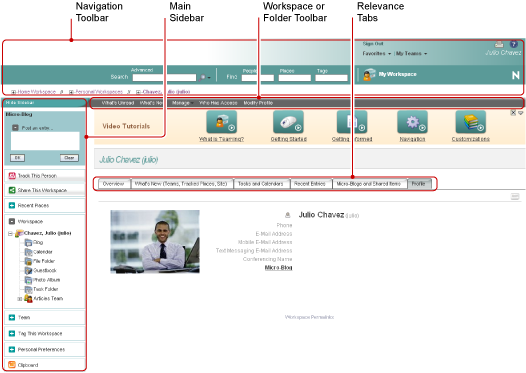Screen dimensions: 526x373
Task: Open the search options dropdown arrow
Action: [x=209, y=78]
